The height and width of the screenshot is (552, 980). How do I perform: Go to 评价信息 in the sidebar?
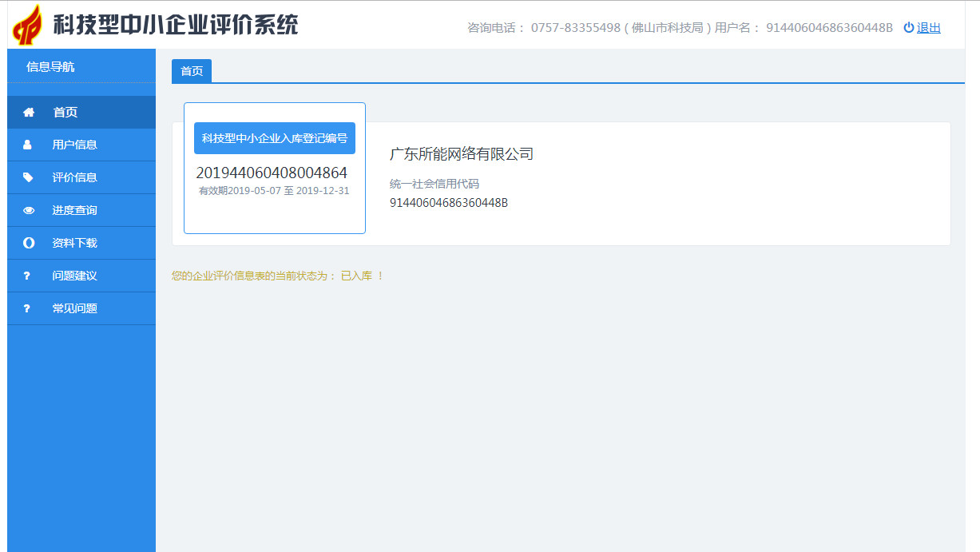(81, 177)
